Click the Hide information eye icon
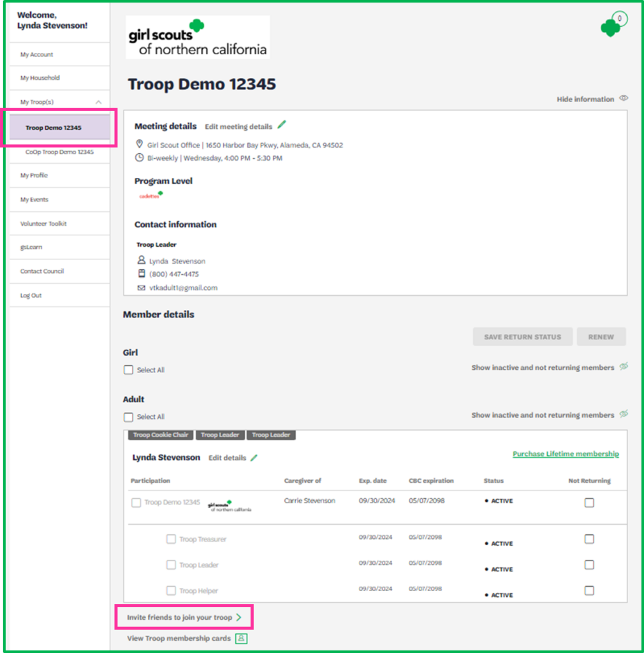This screenshot has height=653, width=644. tap(624, 98)
